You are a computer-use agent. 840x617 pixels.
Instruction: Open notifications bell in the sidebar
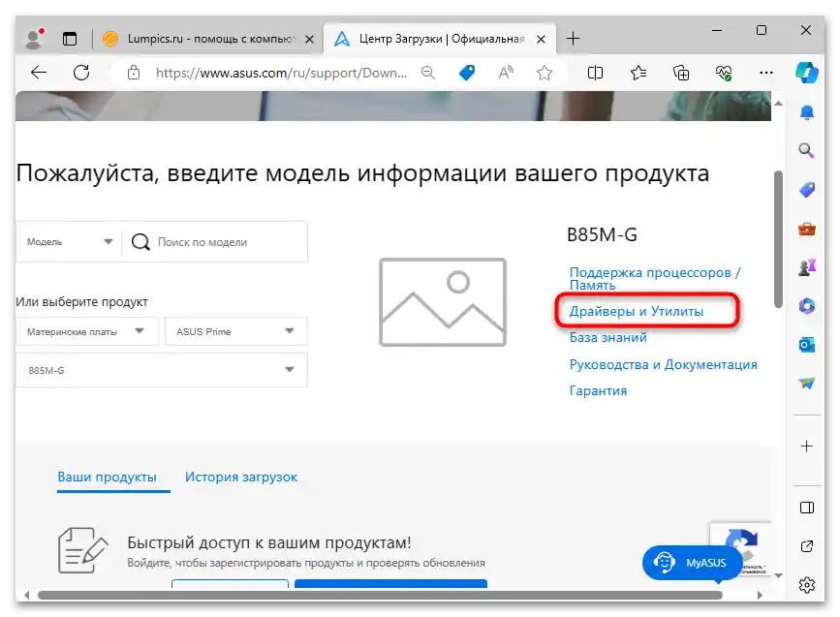[807, 112]
